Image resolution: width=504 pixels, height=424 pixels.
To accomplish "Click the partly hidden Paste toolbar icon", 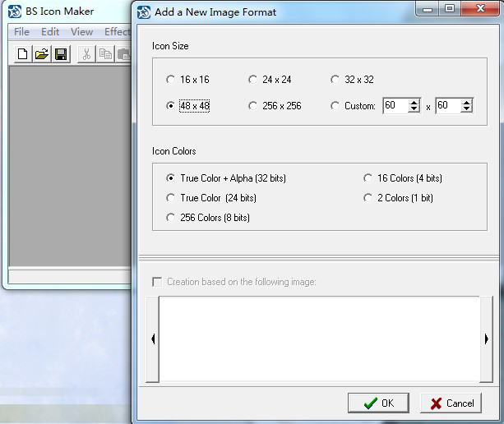I will 124,54.
